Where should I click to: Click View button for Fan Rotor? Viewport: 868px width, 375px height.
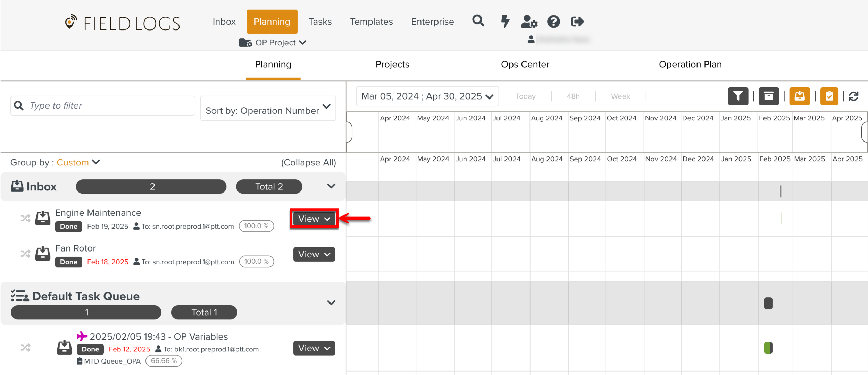(314, 254)
